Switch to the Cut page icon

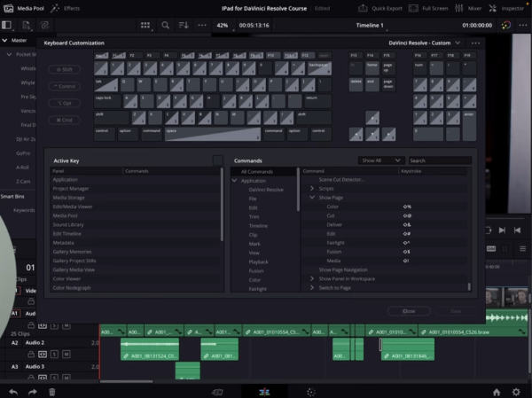click(217, 392)
